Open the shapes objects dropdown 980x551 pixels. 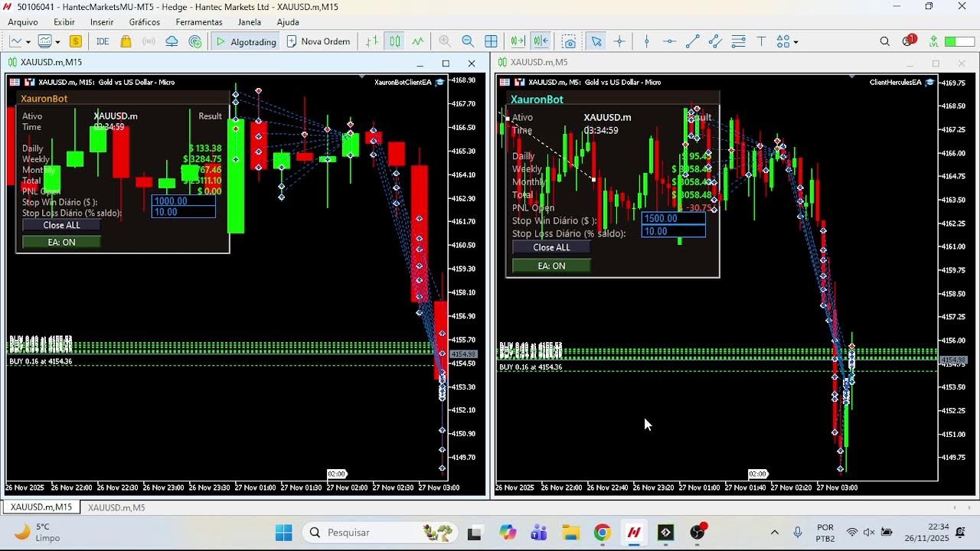788,41
